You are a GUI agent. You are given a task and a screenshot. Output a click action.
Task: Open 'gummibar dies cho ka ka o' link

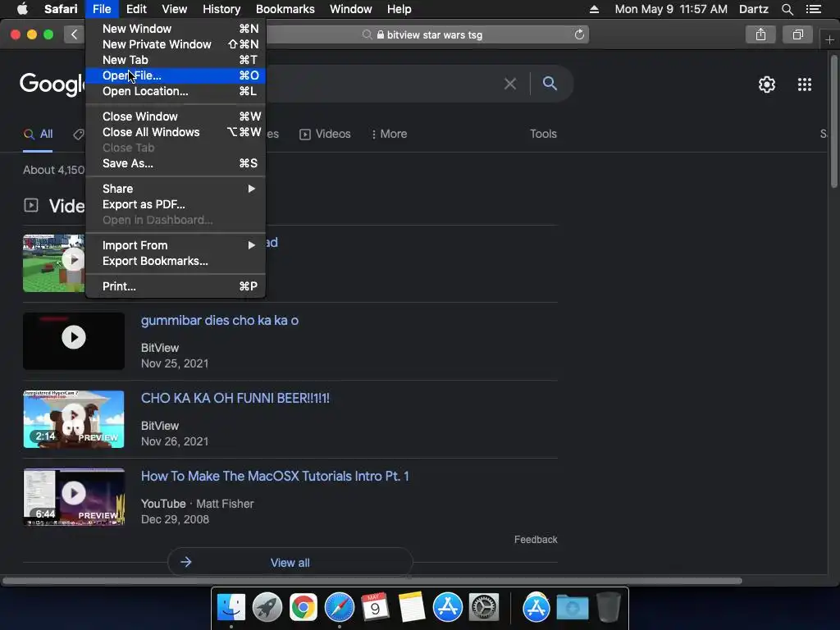pos(220,321)
